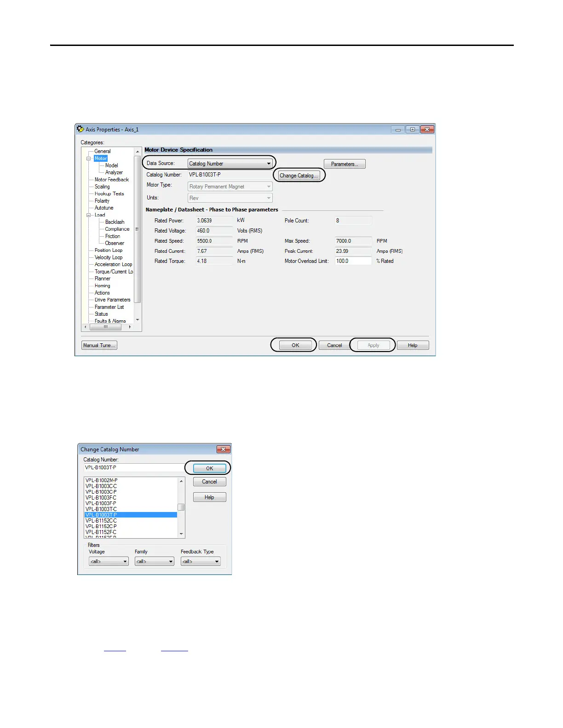Image resolution: width=563 pixels, height=728 pixels.
Task: Open the disabled Motor Type dropdown
Action: (x=230, y=187)
